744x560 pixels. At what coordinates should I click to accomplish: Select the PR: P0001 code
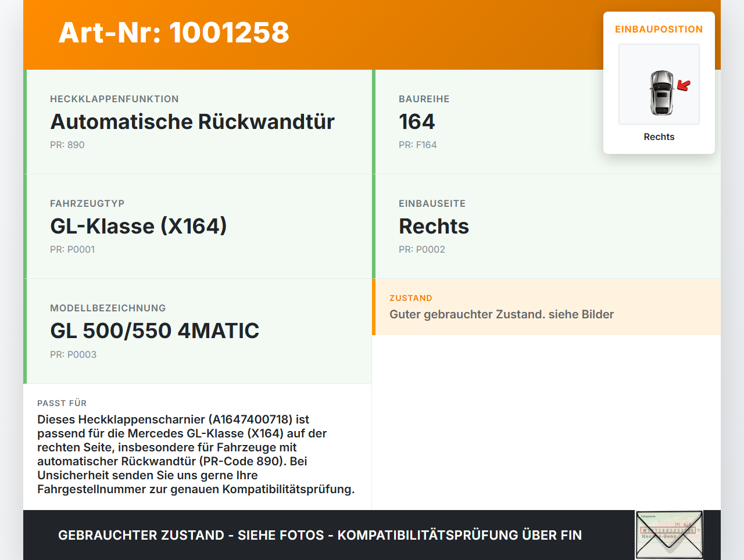pos(73,249)
